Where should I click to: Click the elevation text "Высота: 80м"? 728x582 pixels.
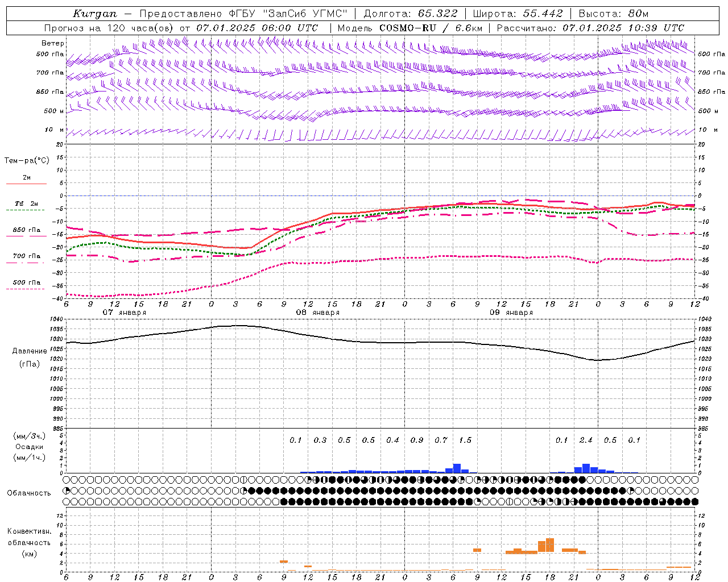click(614, 14)
